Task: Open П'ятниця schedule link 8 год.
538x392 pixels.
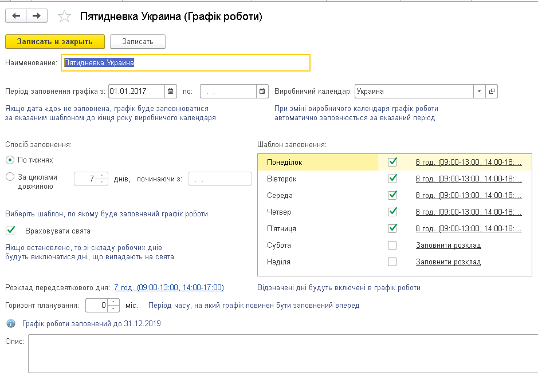Action: pyautogui.click(x=469, y=228)
